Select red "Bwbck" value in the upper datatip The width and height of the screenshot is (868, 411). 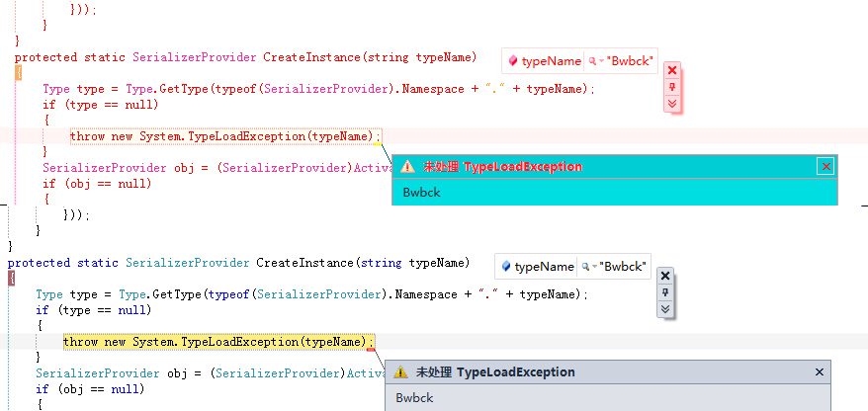click(x=631, y=61)
